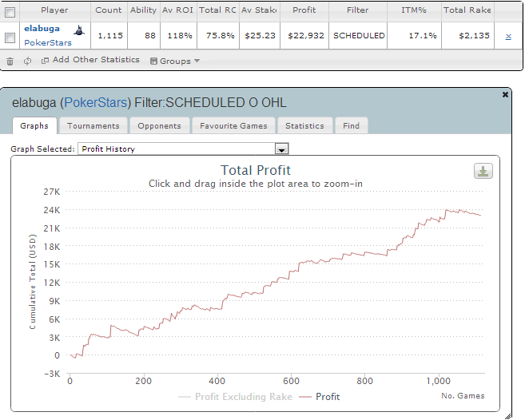Screen dimensions: 529x420
Task: Click the shark icon beside elabuga
Action: click(79, 30)
